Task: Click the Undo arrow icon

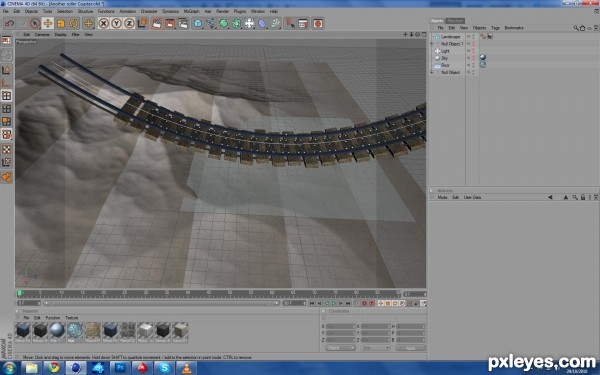Action: click(9, 23)
